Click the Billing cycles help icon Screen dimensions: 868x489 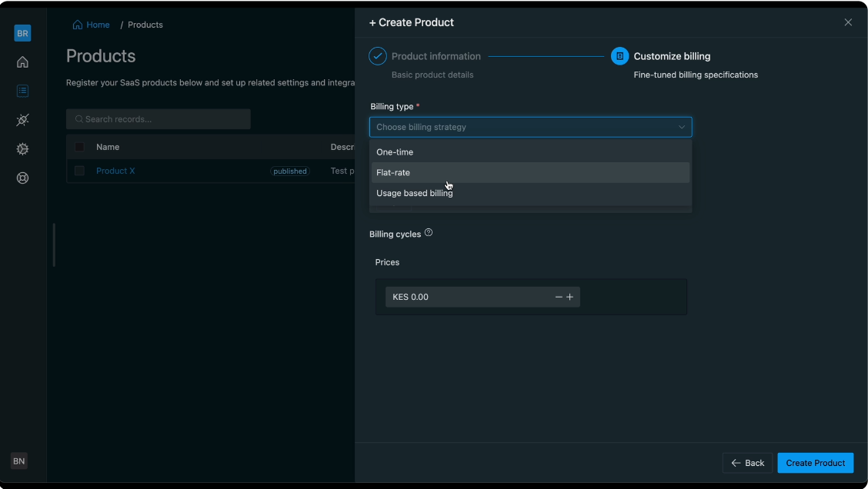pyautogui.click(x=429, y=233)
